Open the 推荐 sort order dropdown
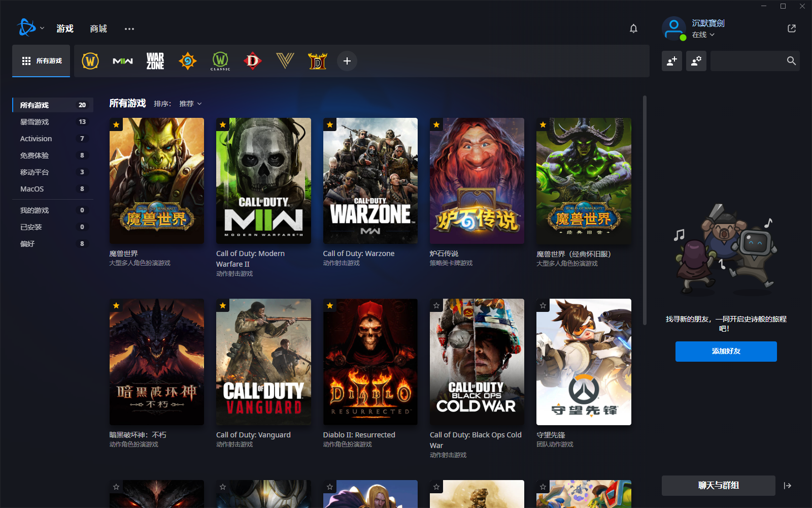Image resolution: width=812 pixels, height=508 pixels. (x=190, y=104)
